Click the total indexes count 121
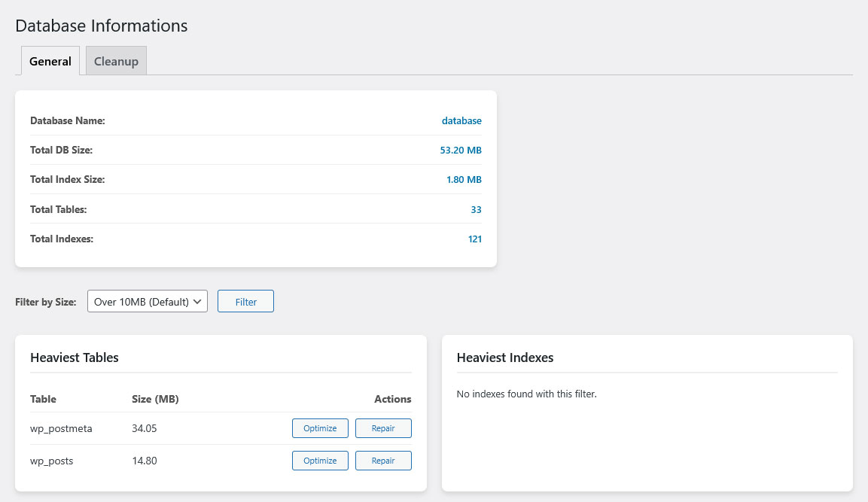Screen dimensions: 868x502 coord(474,239)
